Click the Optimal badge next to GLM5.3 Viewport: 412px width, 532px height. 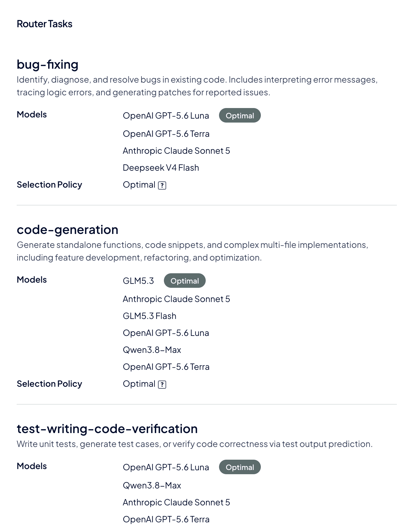184,281
